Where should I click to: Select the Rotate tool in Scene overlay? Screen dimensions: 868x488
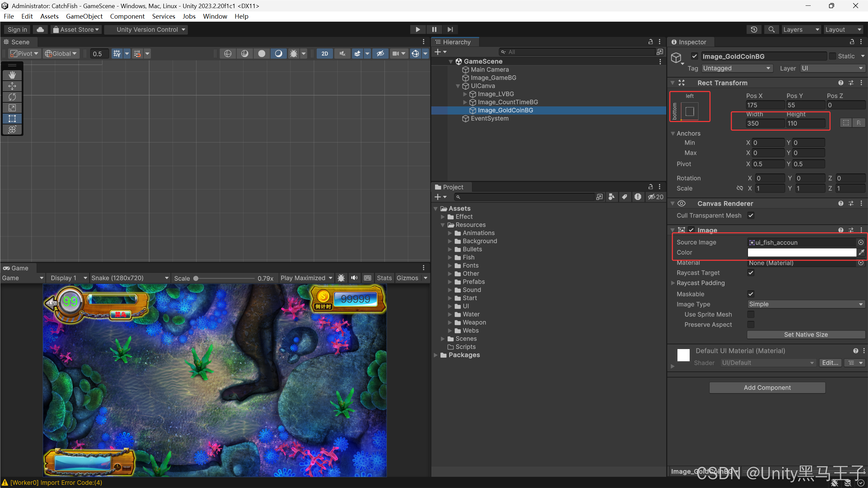tap(12, 97)
